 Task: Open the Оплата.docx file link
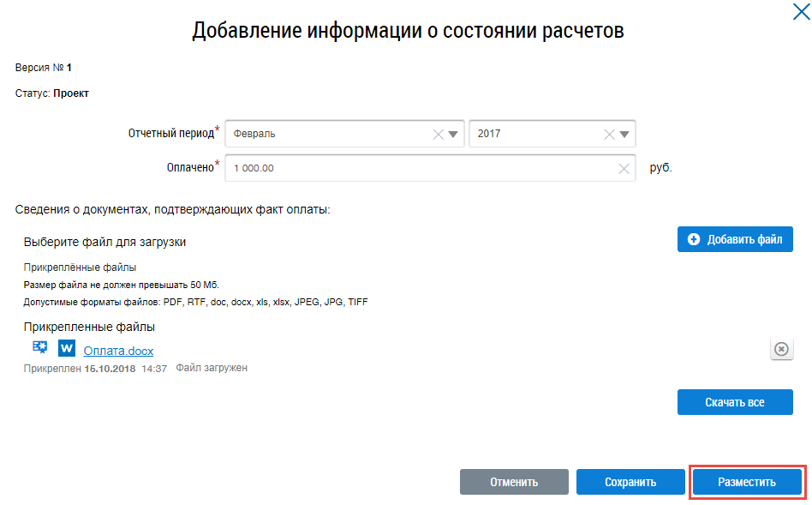(x=118, y=350)
